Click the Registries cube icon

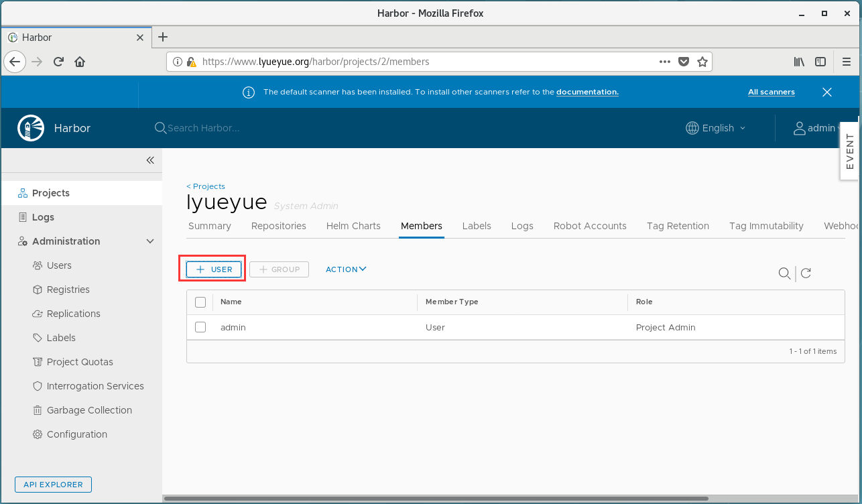[x=38, y=290]
